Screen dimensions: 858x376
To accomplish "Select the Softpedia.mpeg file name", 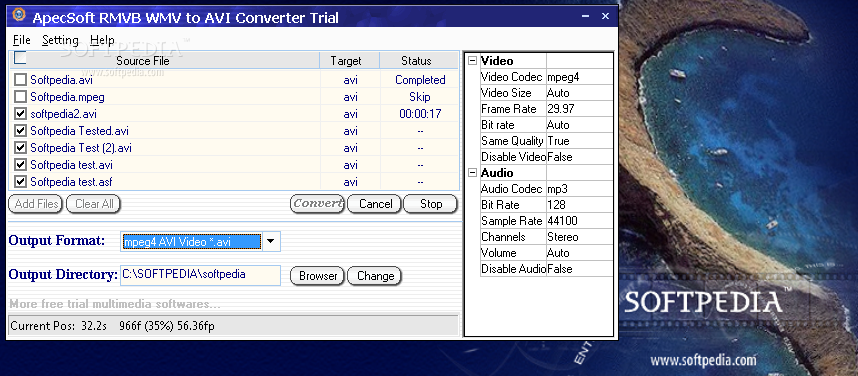I will [67, 97].
